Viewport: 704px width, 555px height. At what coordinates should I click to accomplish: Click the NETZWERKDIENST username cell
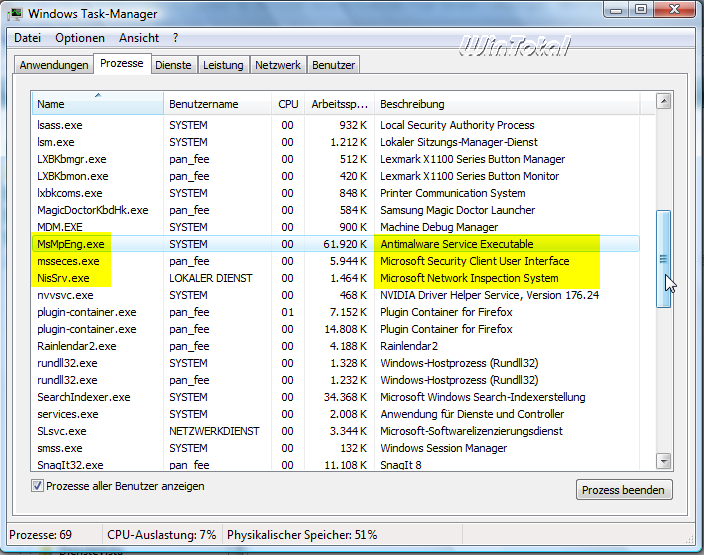[214, 432]
